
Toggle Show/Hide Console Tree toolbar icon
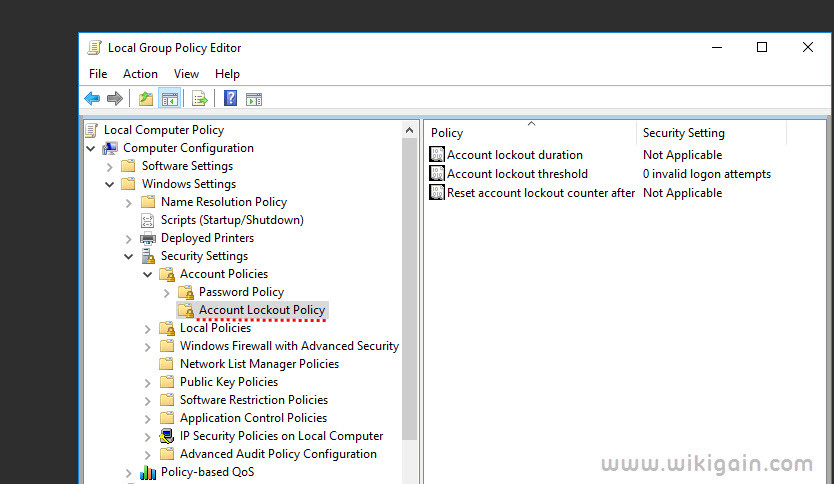point(170,99)
